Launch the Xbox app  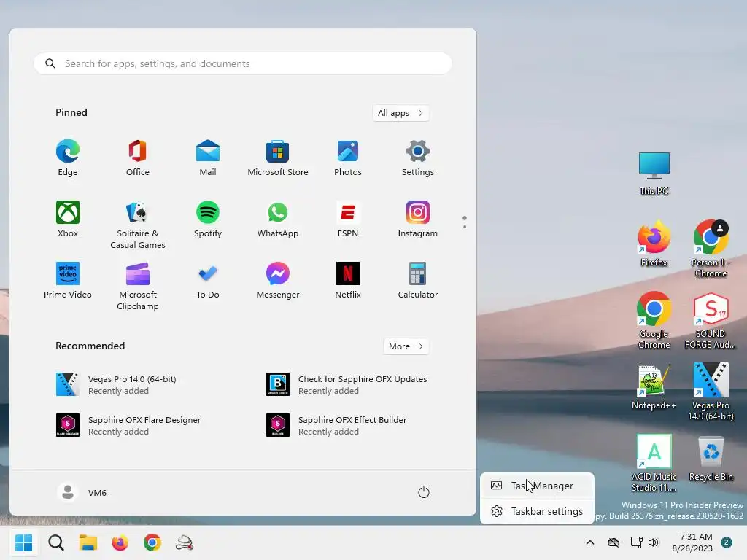68,219
